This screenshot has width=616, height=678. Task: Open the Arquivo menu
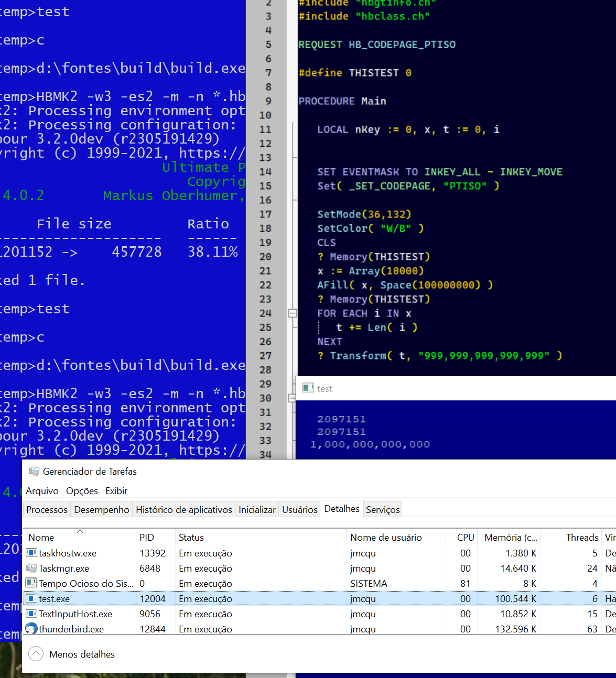(x=42, y=491)
